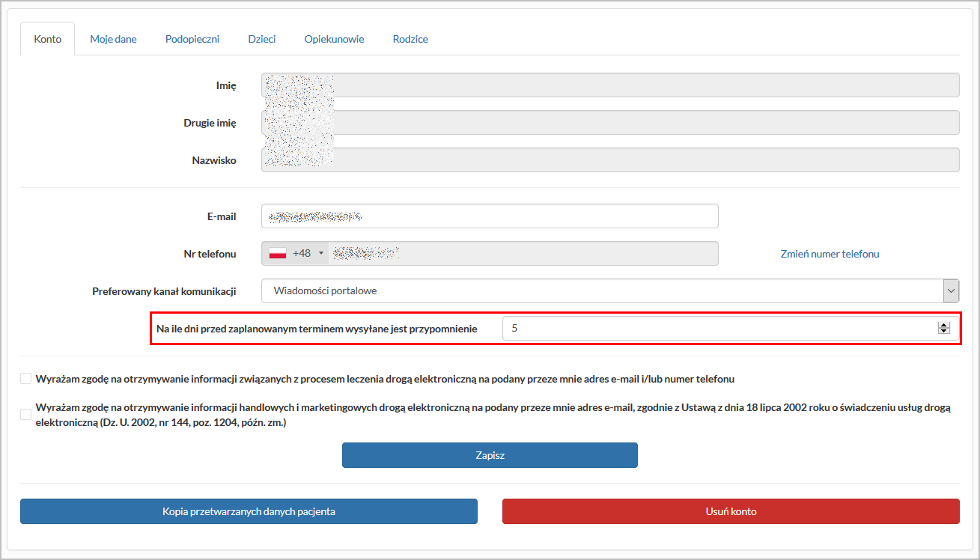Click inside the reminder days number field
The width and height of the screenshot is (980, 560).
tap(711, 328)
